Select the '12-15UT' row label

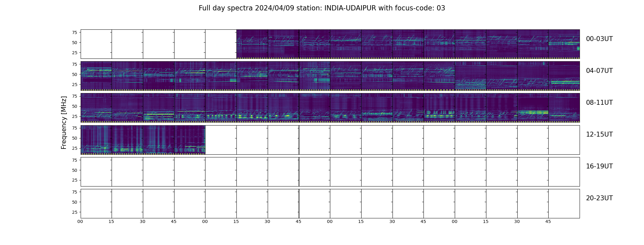[x=599, y=134]
